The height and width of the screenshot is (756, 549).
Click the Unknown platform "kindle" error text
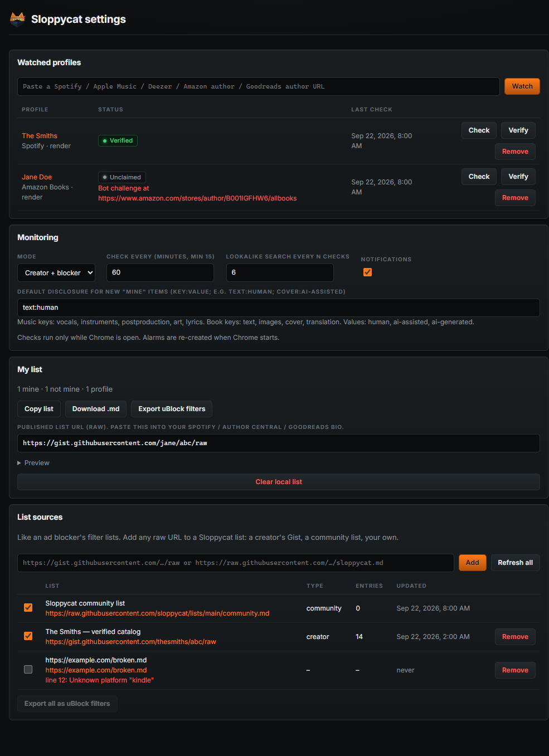click(99, 680)
